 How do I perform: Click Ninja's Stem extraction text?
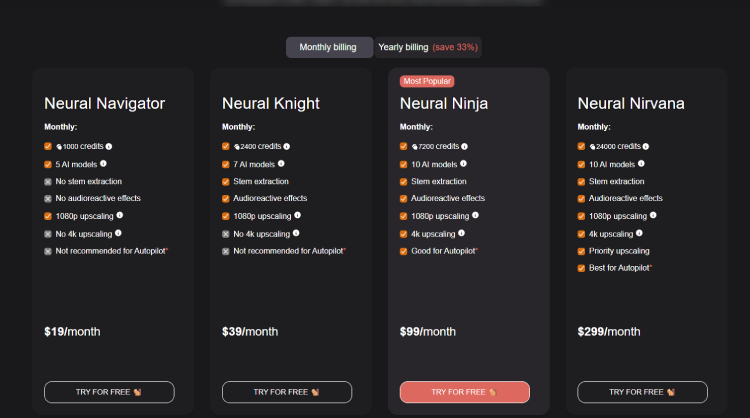[439, 182]
